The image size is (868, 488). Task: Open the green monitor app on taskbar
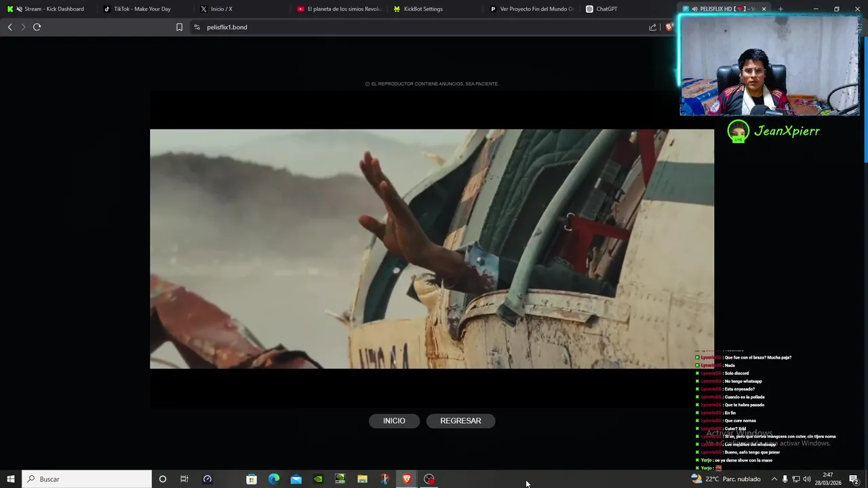click(340, 479)
